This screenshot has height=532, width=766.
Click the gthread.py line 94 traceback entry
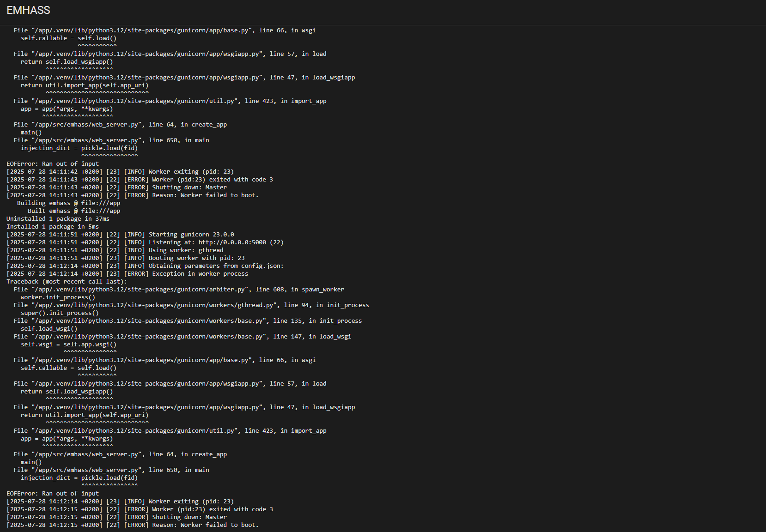191,305
